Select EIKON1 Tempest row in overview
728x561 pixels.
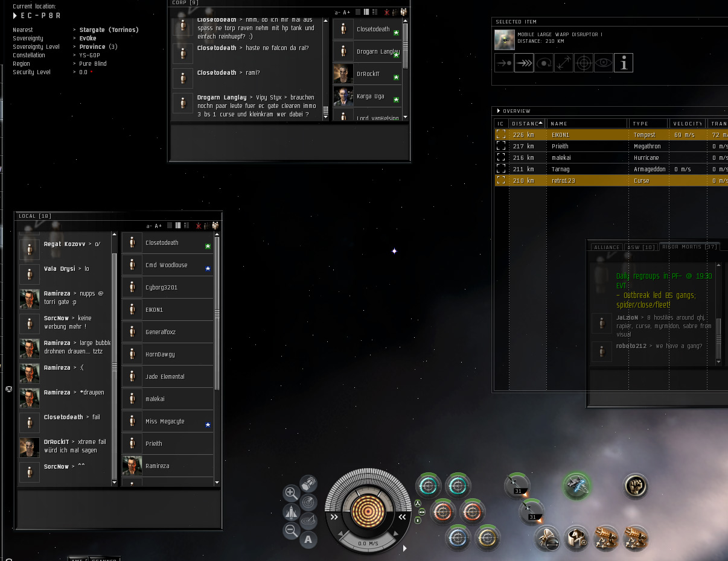click(x=611, y=135)
